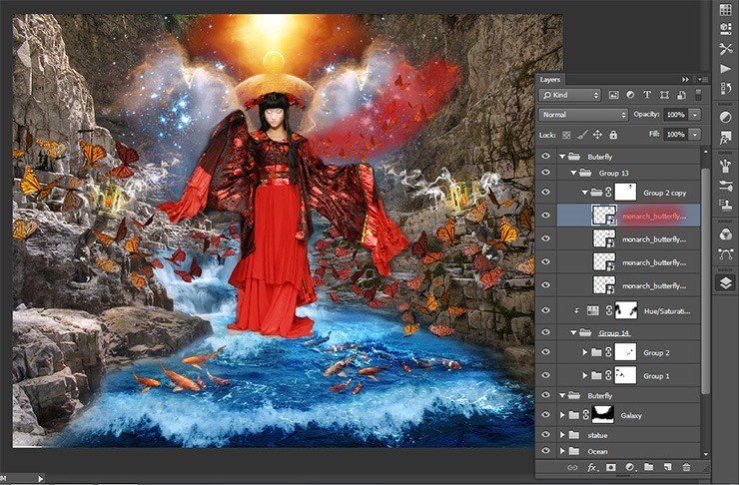
Task: Click the Layers panel icon in dock
Action: [x=726, y=283]
